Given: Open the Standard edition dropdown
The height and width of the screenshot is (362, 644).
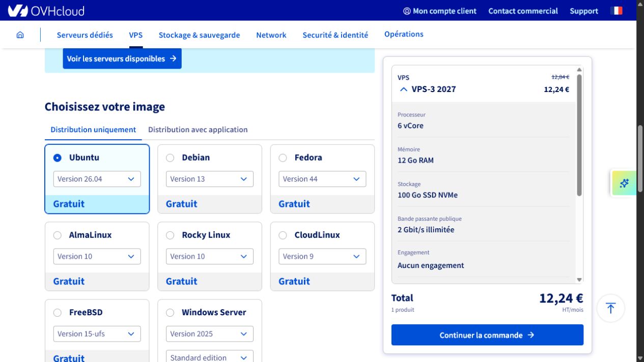Looking at the screenshot, I should [x=209, y=356].
